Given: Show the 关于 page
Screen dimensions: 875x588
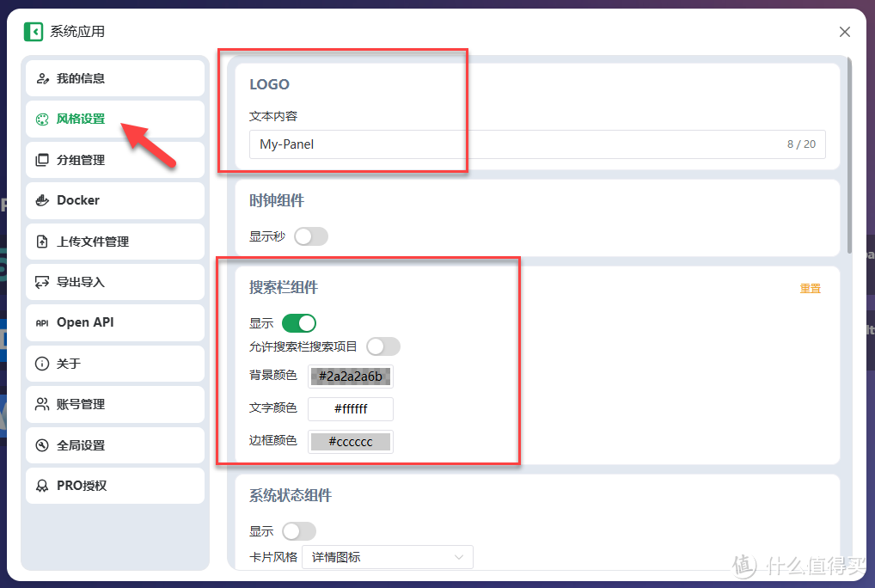Looking at the screenshot, I should (115, 364).
